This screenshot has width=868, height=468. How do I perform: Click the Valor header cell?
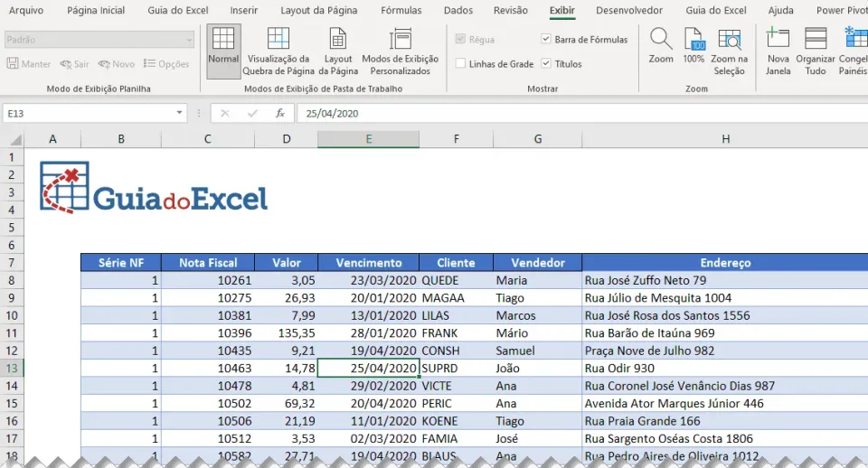click(287, 263)
